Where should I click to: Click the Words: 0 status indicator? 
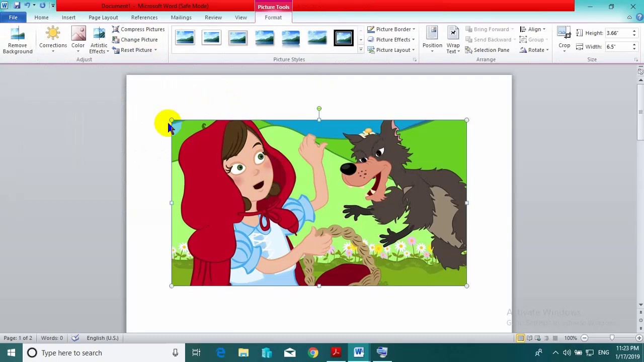click(52, 338)
